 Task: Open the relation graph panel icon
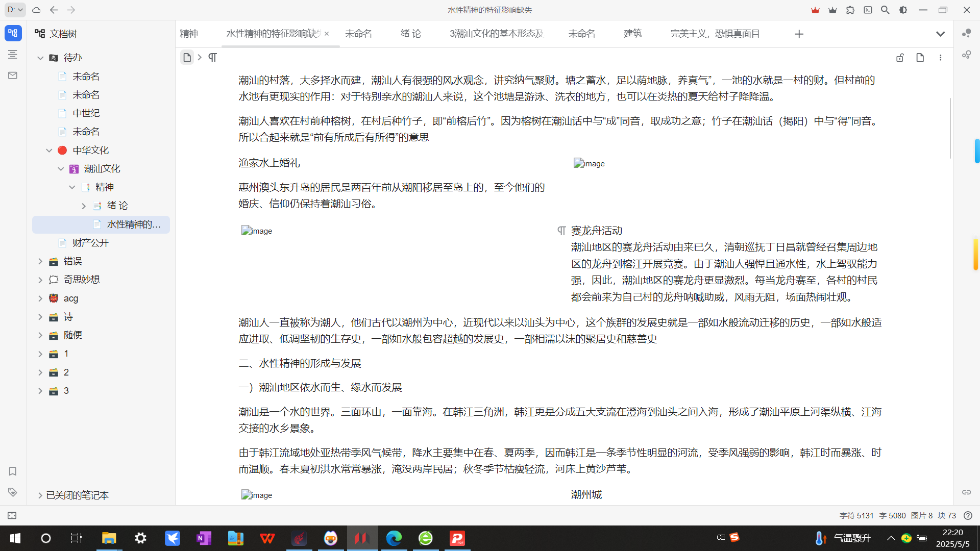[966, 34]
